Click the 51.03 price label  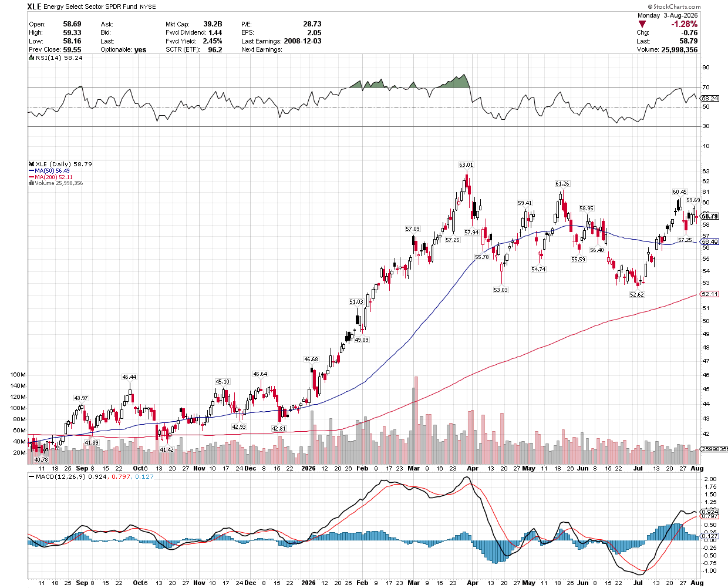point(356,302)
